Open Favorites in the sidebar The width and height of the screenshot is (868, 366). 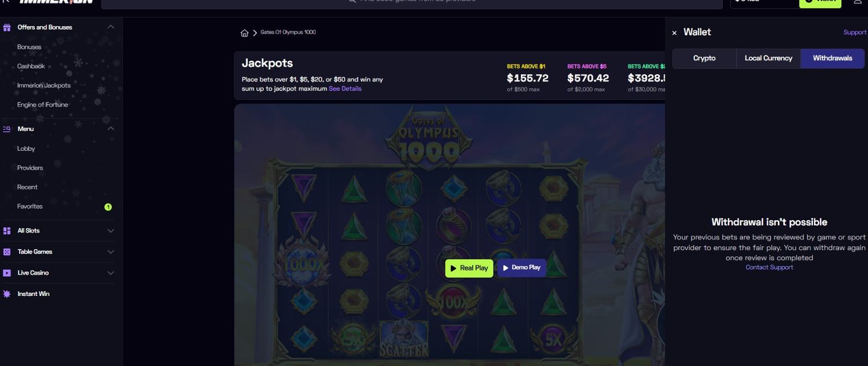30,206
